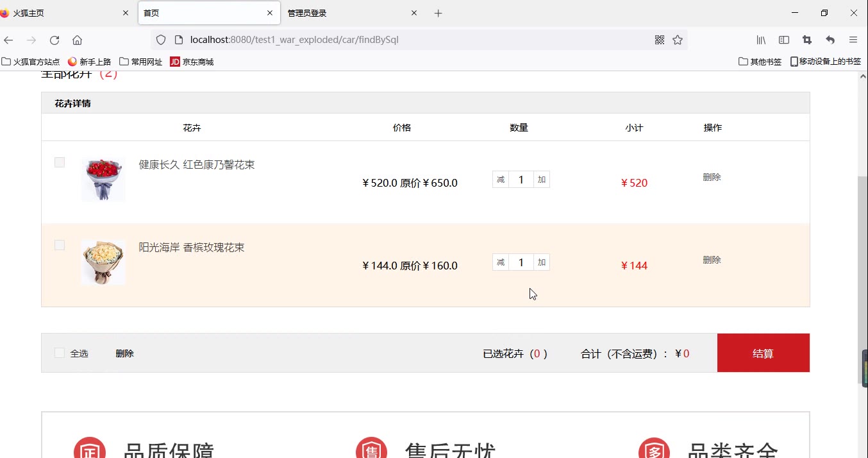Click the 已选花卉 (0) count text
This screenshot has width=868, height=458.
pos(515,353)
